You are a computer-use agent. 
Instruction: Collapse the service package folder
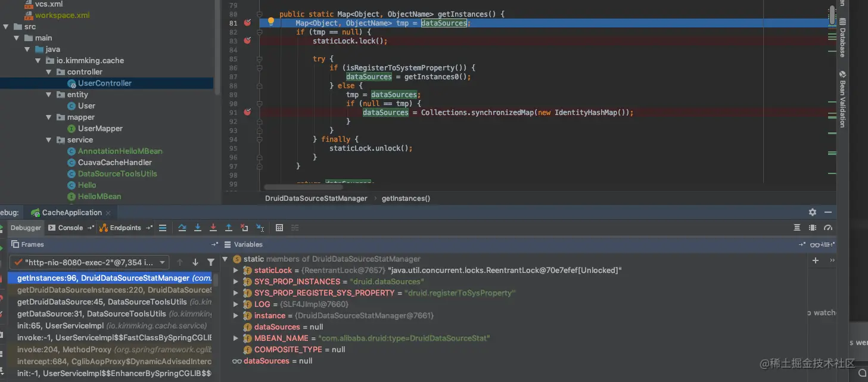pyautogui.click(x=49, y=140)
